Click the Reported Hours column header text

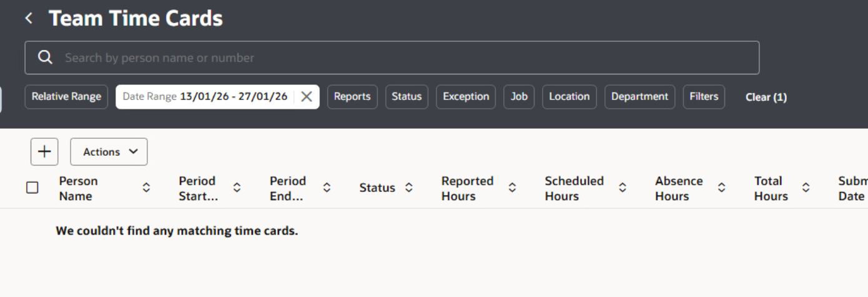tap(467, 188)
